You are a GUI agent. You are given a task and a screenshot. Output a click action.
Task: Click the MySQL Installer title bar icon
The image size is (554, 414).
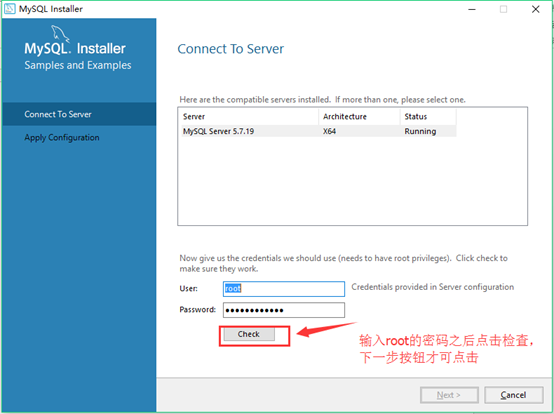coord(10,8)
